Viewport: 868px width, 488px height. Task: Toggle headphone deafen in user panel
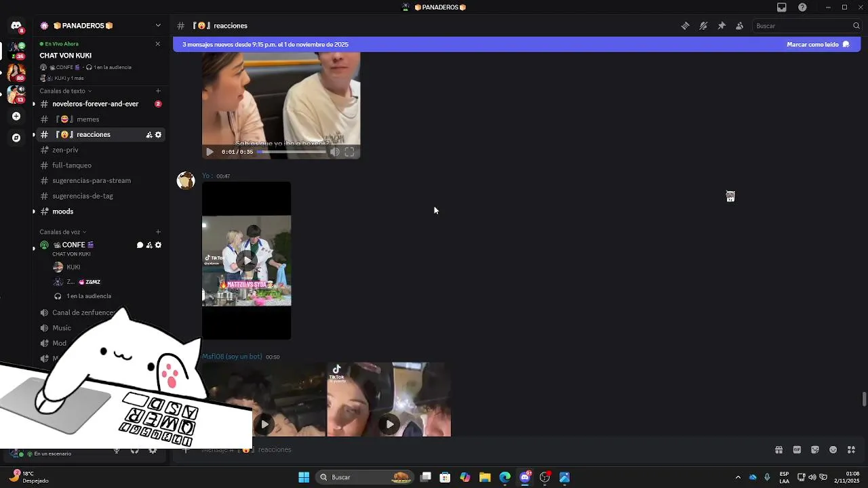pyautogui.click(x=134, y=449)
